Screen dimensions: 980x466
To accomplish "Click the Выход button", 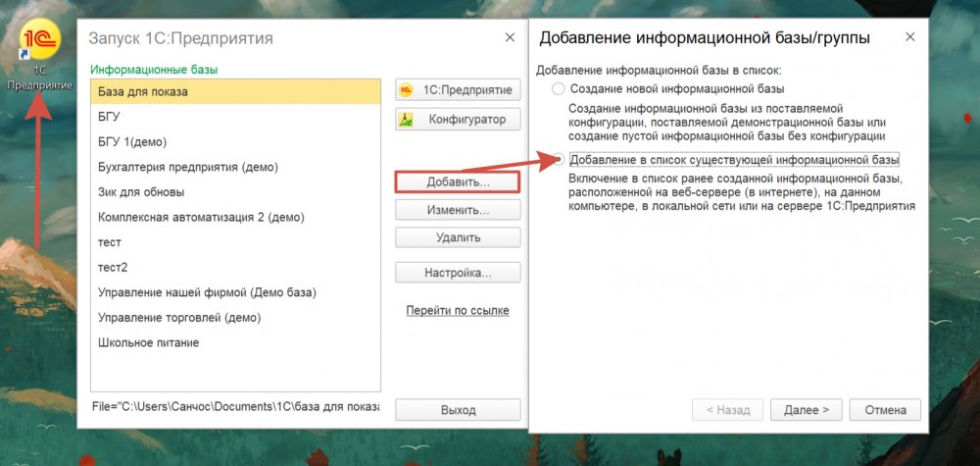I will pyautogui.click(x=458, y=410).
